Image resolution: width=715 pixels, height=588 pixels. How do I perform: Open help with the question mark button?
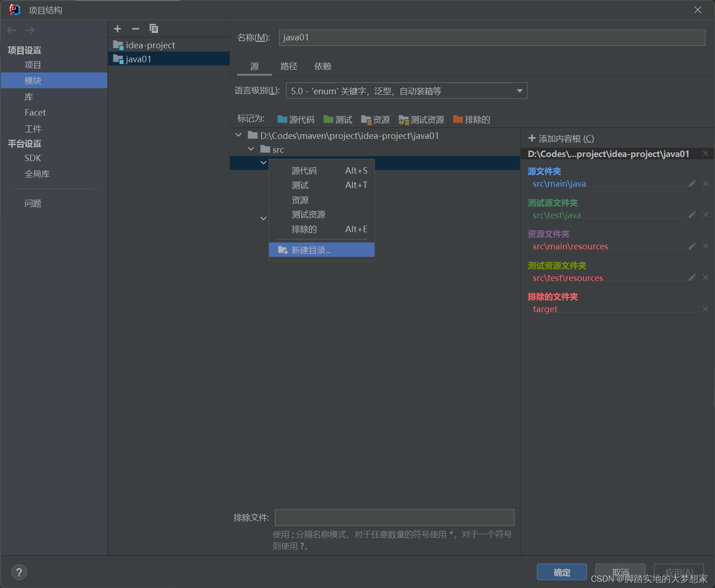pos(19,572)
